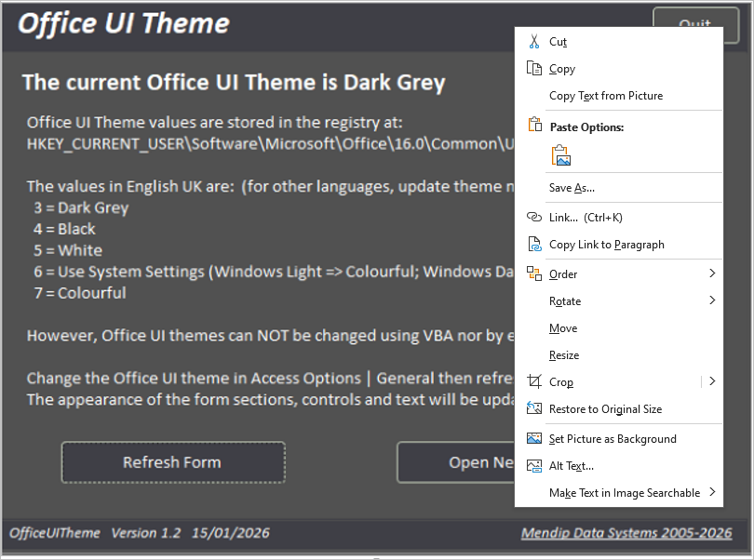The width and height of the screenshot is (754, 560).
Task: Select Move in the context menu
Action: click(x=618, y=327)
